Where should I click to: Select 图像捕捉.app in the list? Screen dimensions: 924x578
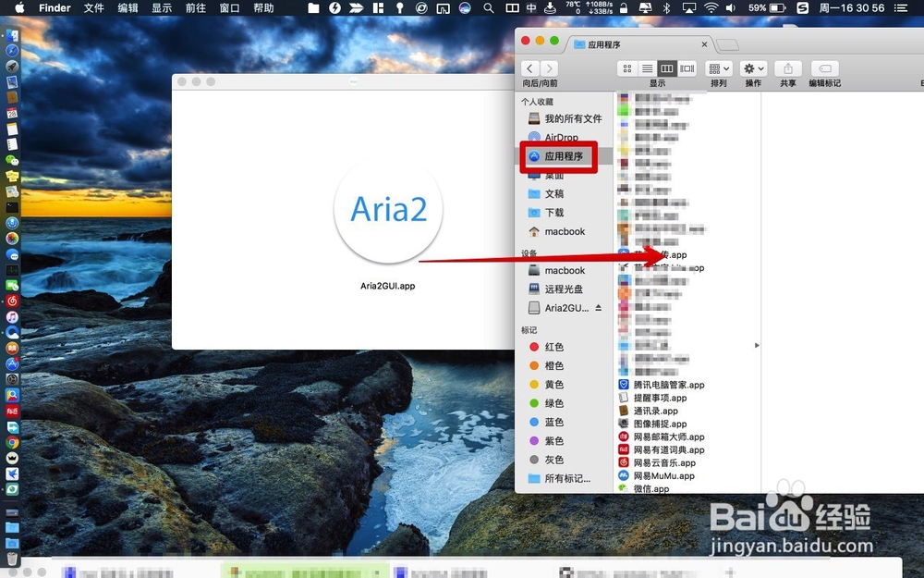(x=660, y=424)
